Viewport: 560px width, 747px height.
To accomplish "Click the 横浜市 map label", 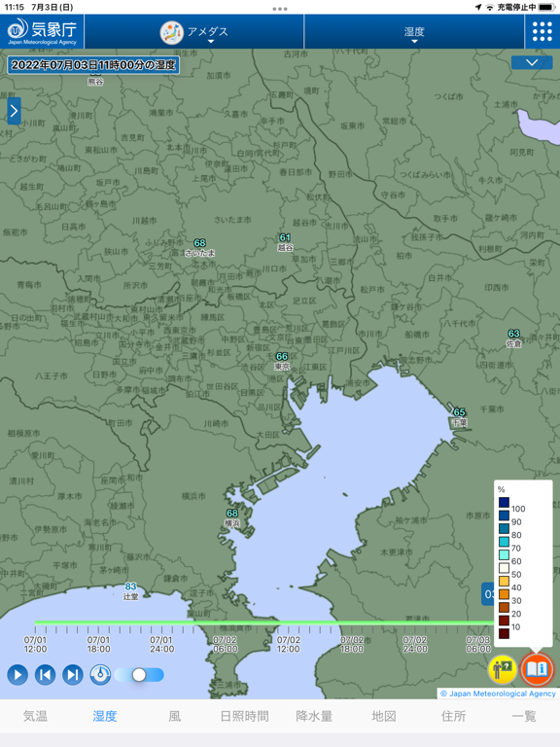I will (x=193, y=496).
